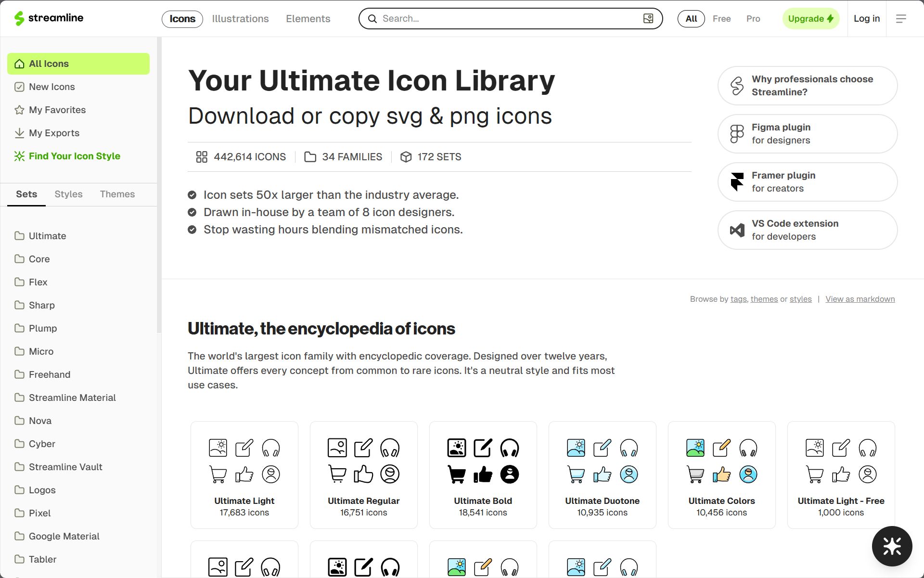Open the styles browse link
The height and width of the screenshot is (578, 924).
(800, 299)
